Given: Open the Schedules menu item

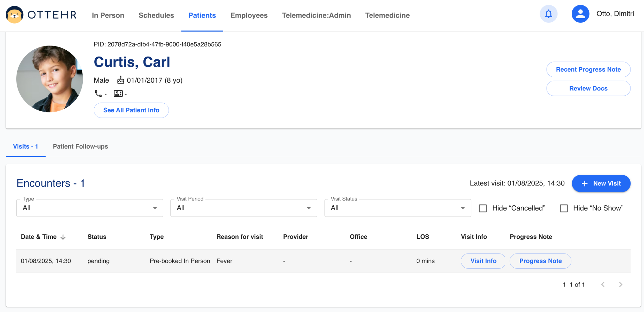Looking at the screenshot, I should point(156,15).
